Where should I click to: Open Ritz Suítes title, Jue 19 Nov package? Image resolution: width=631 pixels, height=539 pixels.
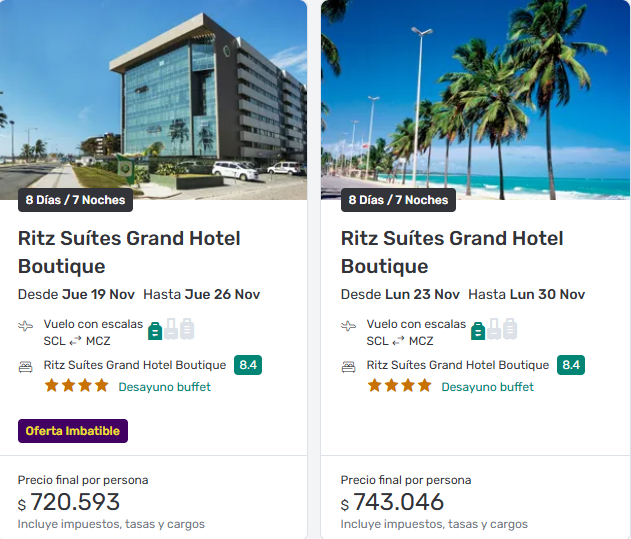click(129, 252)
